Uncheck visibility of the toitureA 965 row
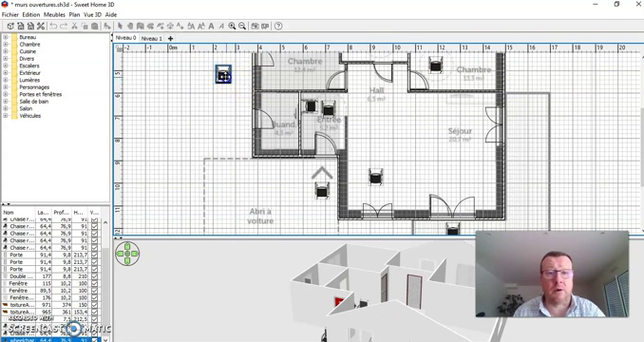Viewport: 644px width, 342px height. pyautogui.click(x=95, y=312)
